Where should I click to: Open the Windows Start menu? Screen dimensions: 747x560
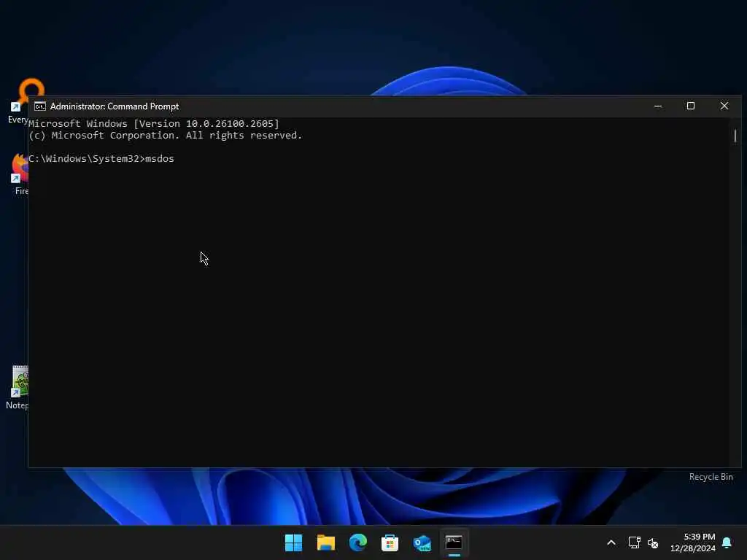293,542
